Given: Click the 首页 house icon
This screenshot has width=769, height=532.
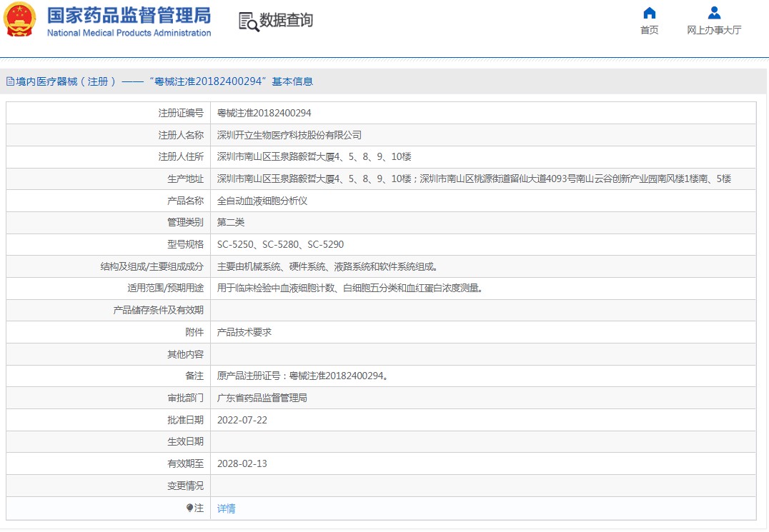Looking at the screenshot, I should (x=649, y=13).
